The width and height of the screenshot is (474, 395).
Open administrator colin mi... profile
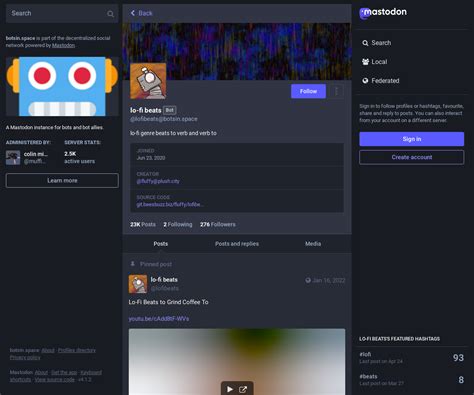coord(35,154)
